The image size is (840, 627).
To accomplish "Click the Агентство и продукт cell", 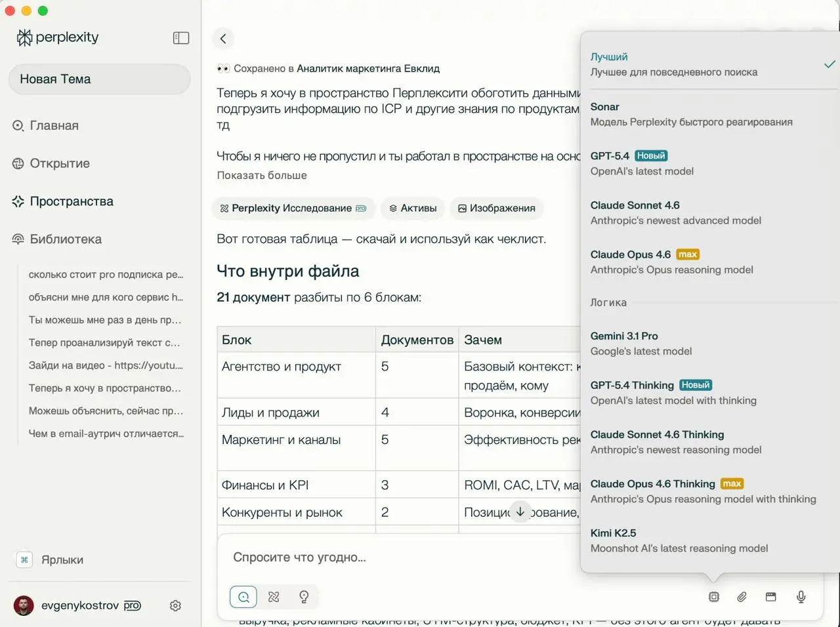I will point(297,376).
